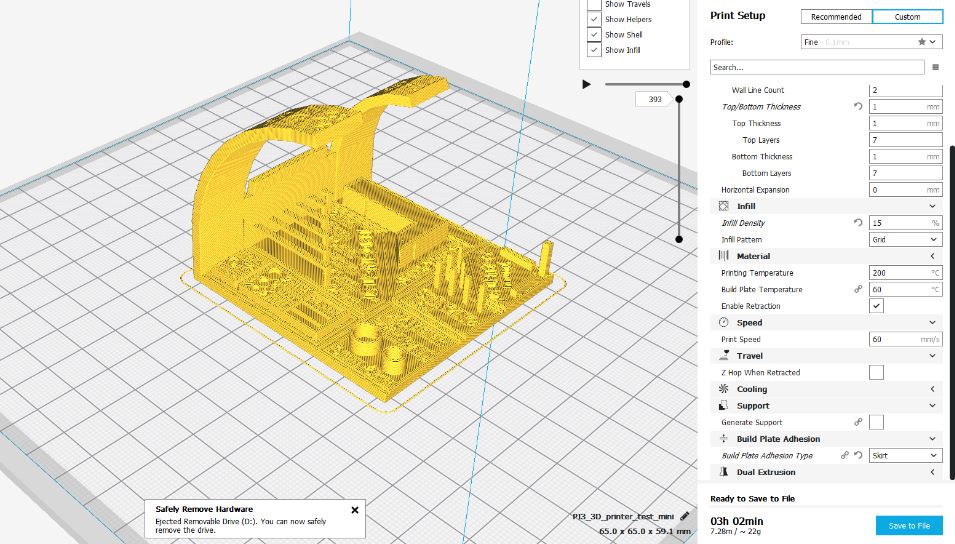Collapse the Speed section chevron

pos(932,322)
